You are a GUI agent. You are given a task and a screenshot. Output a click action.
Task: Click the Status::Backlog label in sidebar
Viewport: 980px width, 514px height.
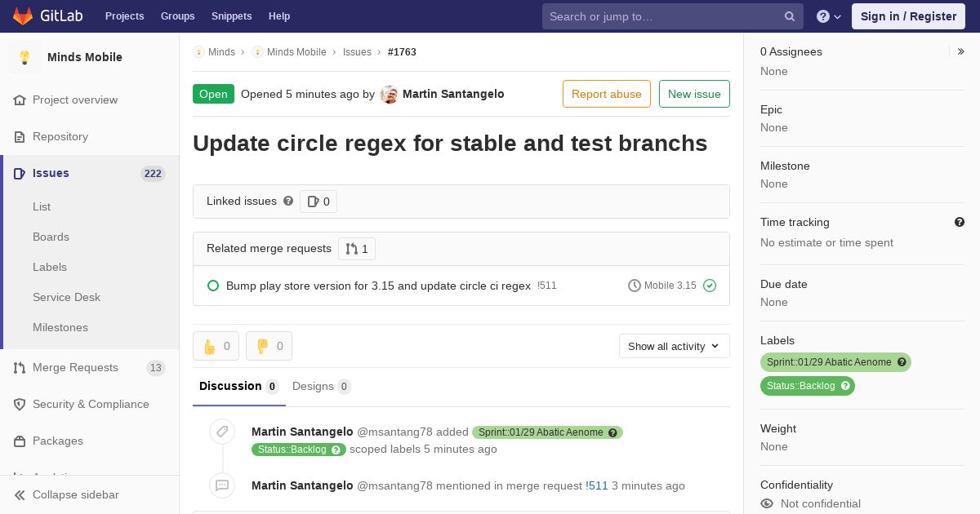tap(801, 386)
